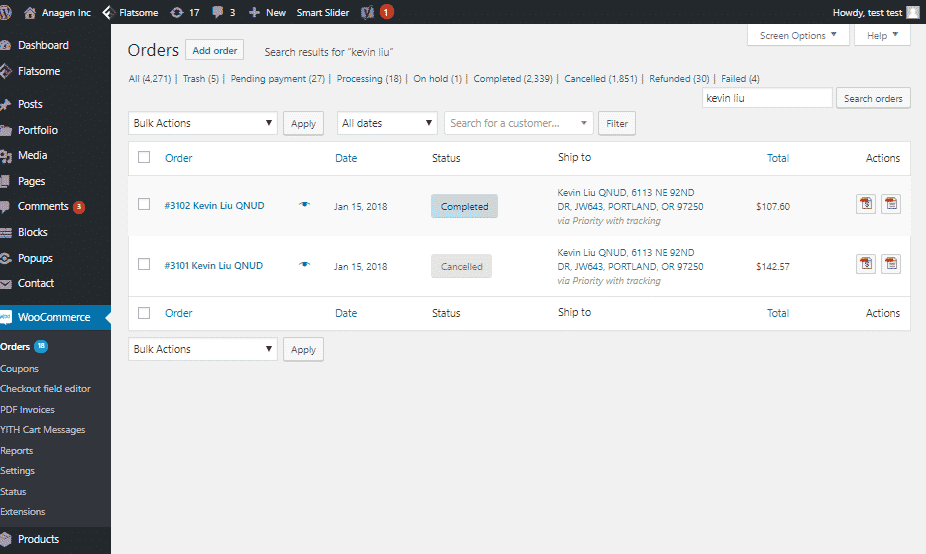This screenshot has height=554, width=926.
Task: Click the Posts pin icon
Action: pyautogui.click(x=5, y=105)
